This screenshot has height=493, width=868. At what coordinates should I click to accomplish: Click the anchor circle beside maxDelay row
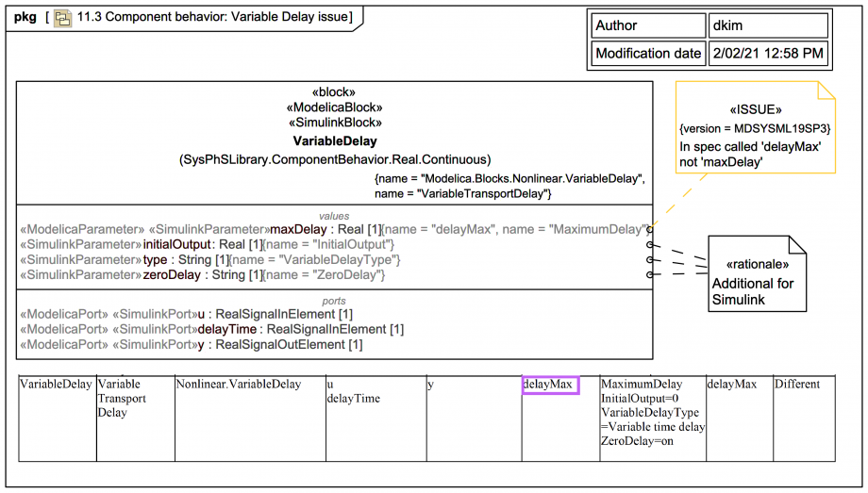[x=650, y=229]
